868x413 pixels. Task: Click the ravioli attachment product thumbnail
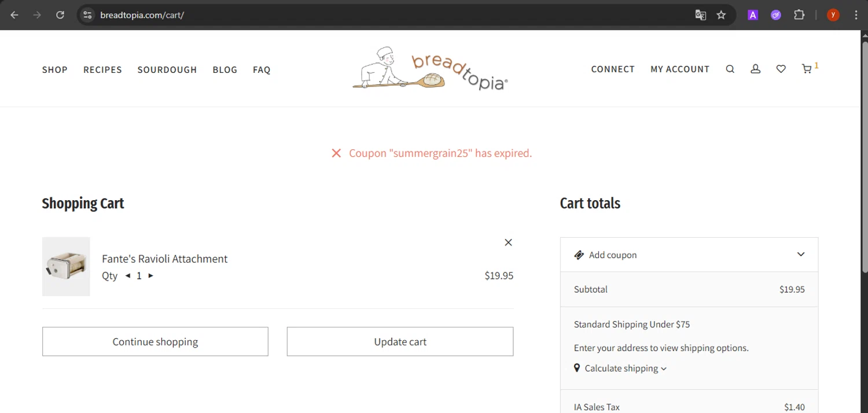tap(66, 267)
